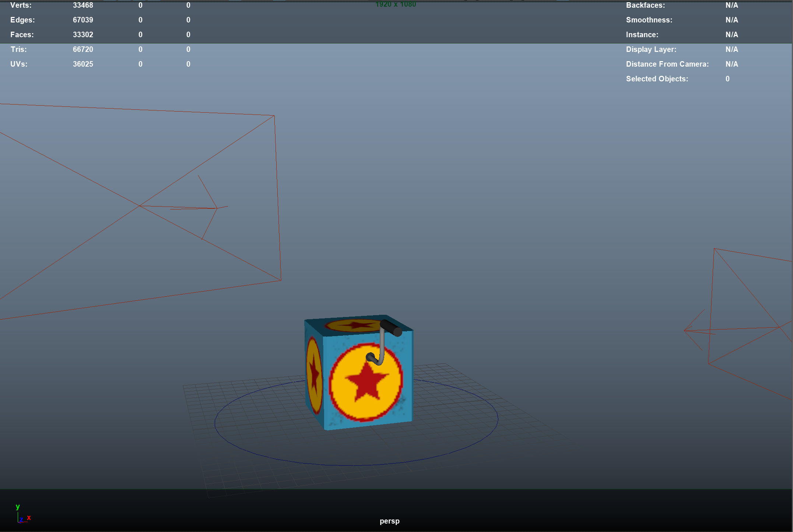Click the N/A value beside Display Layer
Screen dimensions: 793x532
tap(732, 49)
